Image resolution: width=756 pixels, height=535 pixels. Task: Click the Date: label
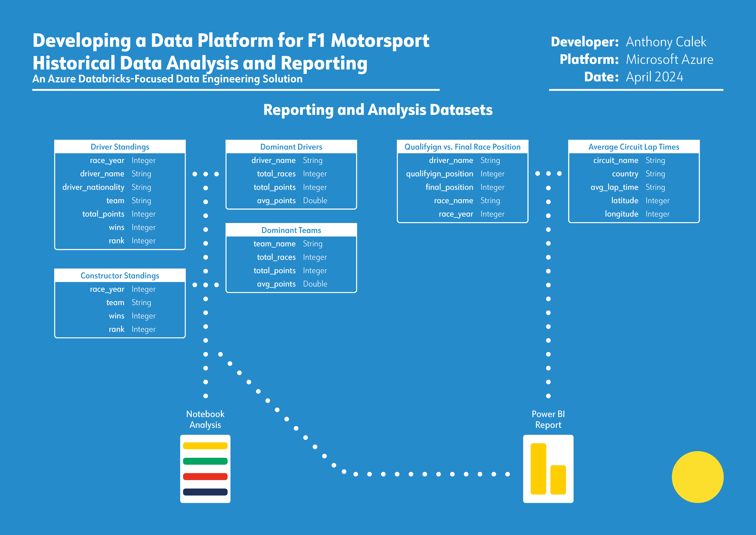tap(602, 77)
